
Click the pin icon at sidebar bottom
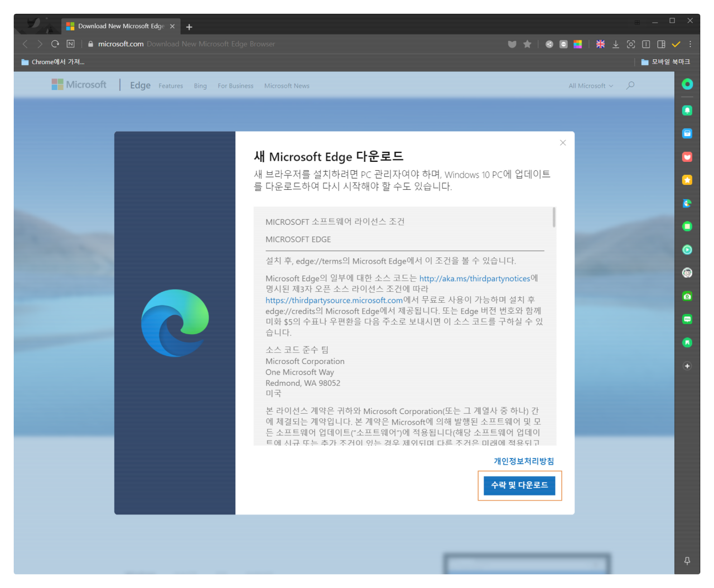coord(687,561)
